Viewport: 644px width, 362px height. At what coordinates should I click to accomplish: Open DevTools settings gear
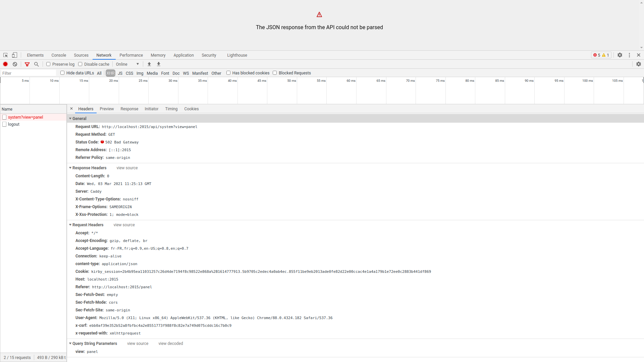pos(620,55)
